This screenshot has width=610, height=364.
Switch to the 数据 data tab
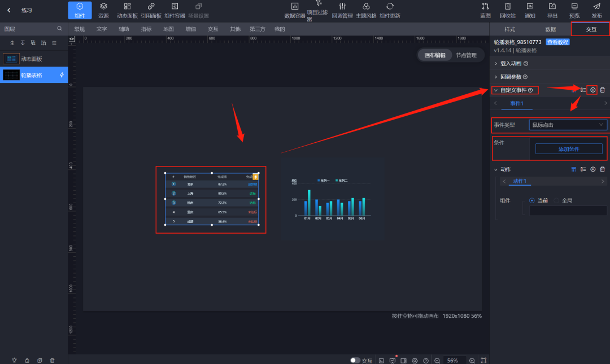[551, 29]
